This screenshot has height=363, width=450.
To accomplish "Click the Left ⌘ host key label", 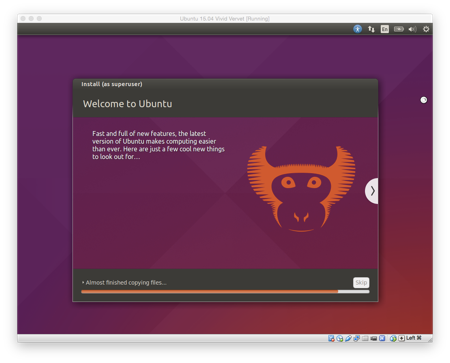I will (414, 338).
